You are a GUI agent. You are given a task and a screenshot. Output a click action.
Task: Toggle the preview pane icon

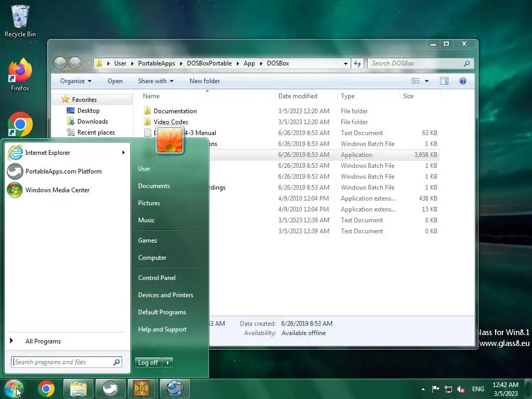pyautogui.click(x=444, y=81)
